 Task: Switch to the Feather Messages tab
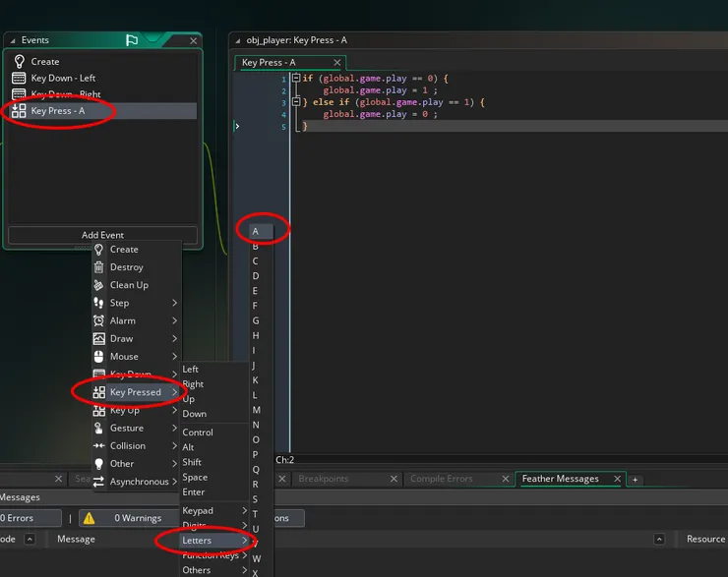click(x=561, y=479)
